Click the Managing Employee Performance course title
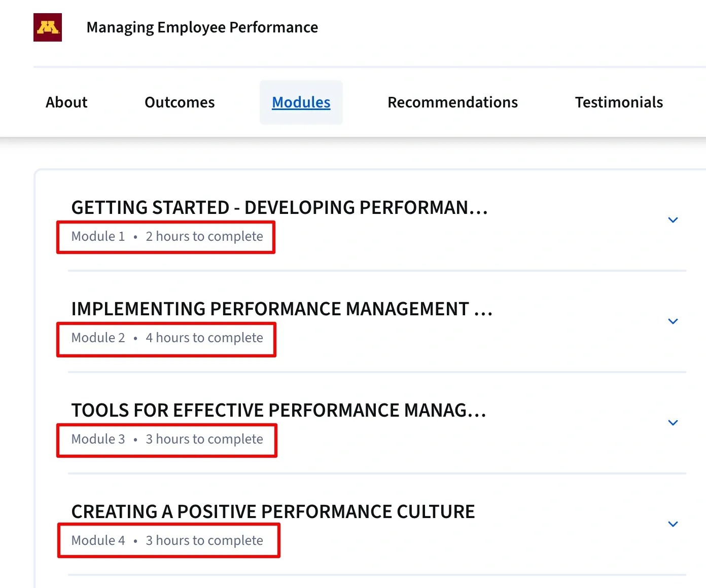The width and height of the screenshot is (706, 588). (202, 27)
